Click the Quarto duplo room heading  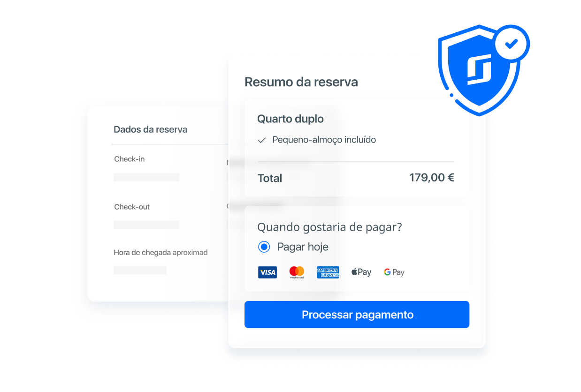coord(290,119)
